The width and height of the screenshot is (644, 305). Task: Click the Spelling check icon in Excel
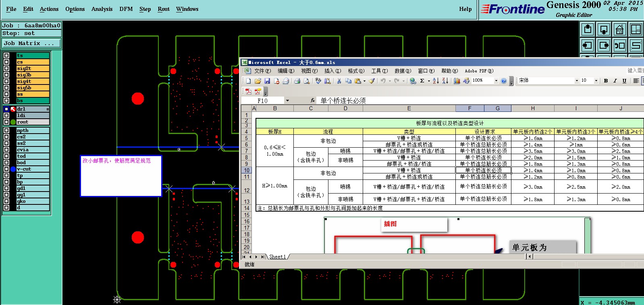click(318, 81)
